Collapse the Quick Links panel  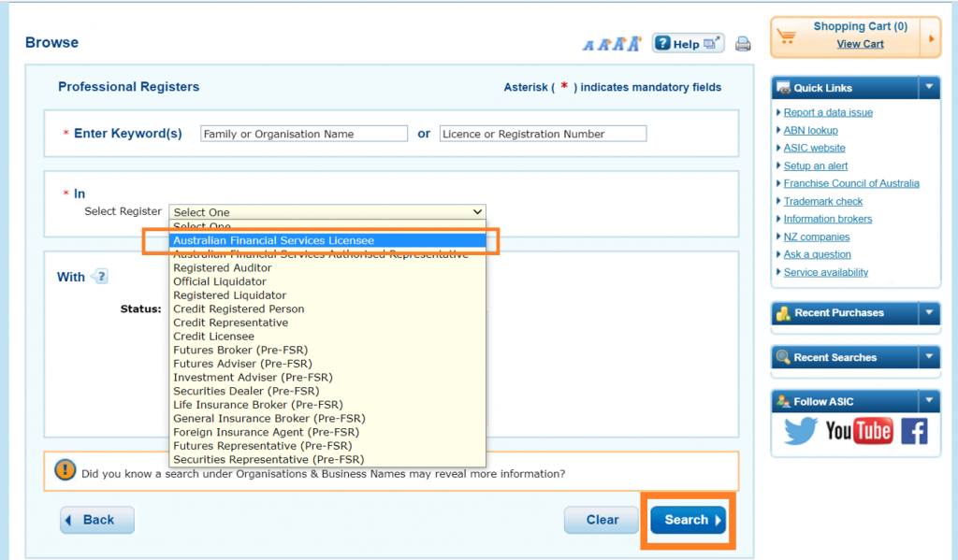tap(928, 87)
